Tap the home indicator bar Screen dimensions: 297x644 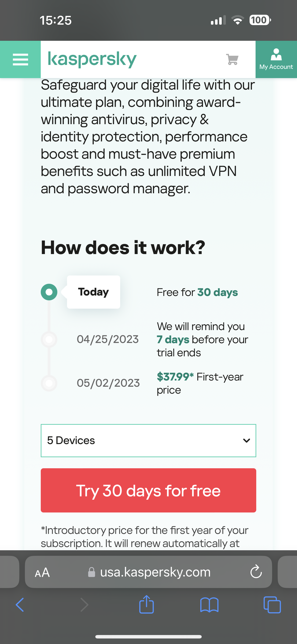[x=148, y=636]
